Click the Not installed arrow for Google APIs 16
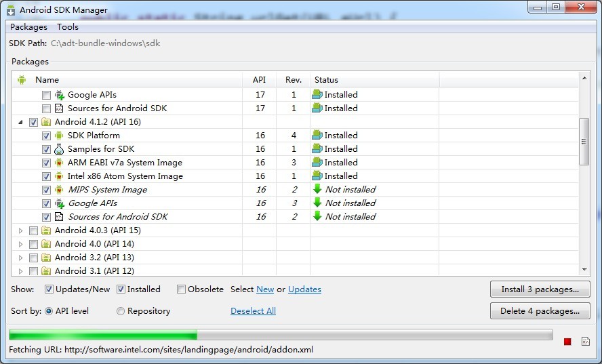This screenshot has width=602, height=364. pos(317,203)
